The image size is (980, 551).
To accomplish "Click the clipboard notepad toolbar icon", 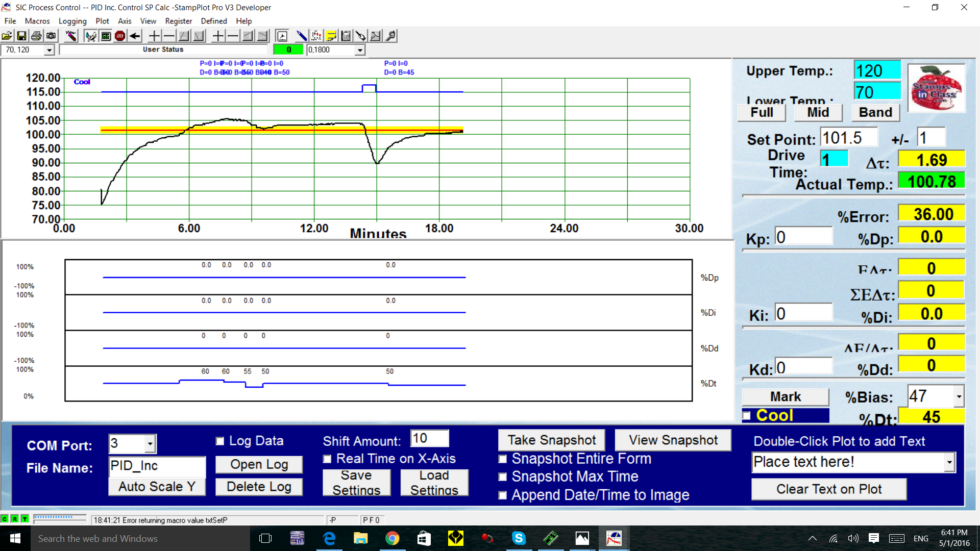I will 346,36.
